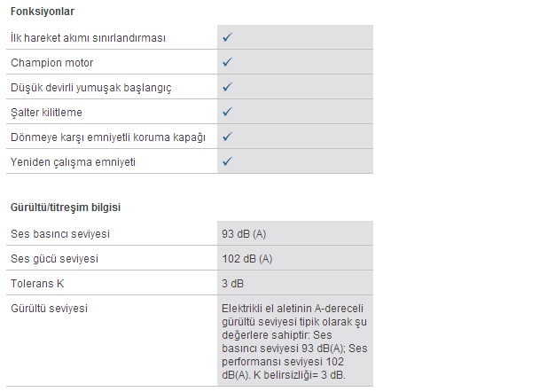Click the Şalter kilitleme row label
The height and width of the screenshot is (392, 547).
pos(46,113)
